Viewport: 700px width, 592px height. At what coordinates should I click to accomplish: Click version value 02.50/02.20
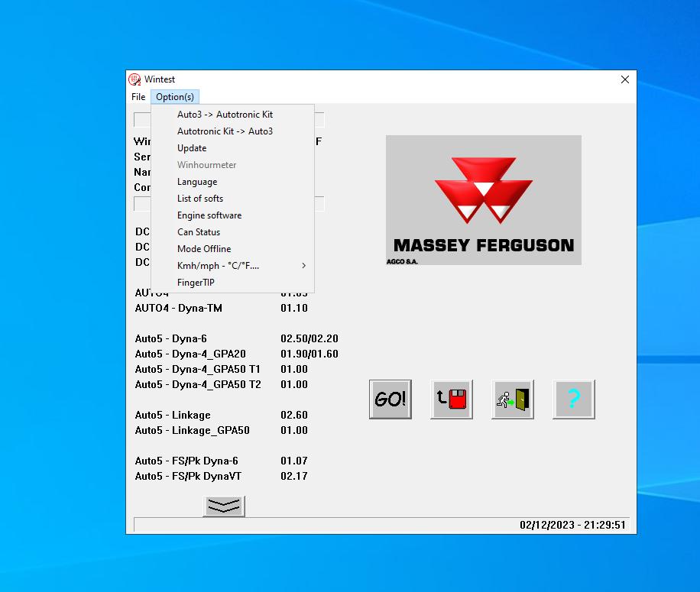pyautogui.click(x=309, y=338)
